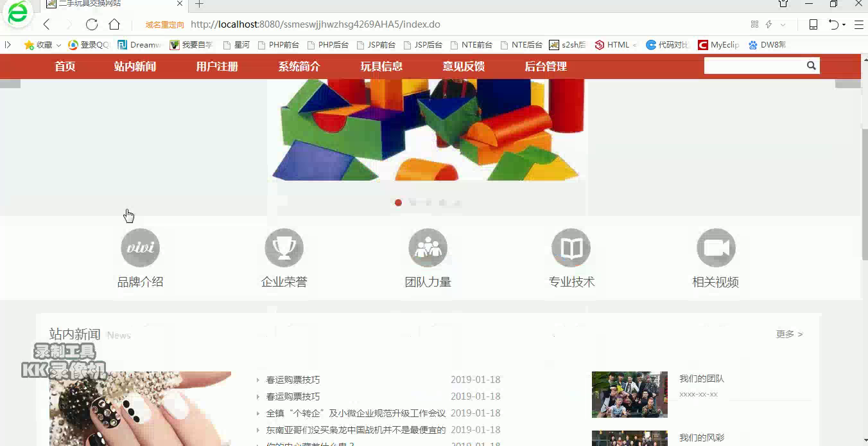Click the search magnifier icon in the site header
Screen dimensions: 868x446
click(812, 66)
